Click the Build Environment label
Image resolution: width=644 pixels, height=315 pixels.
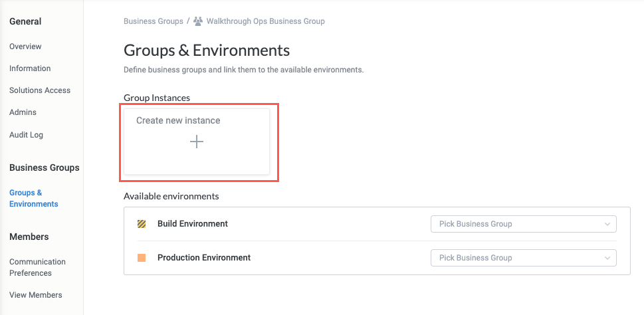pos(193,224)
